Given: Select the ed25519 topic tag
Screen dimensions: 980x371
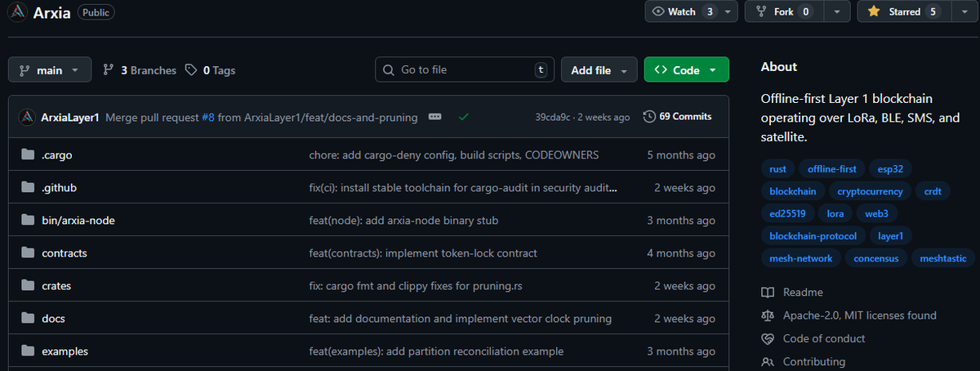Looking at the screenshot, I should coord(788,213).
